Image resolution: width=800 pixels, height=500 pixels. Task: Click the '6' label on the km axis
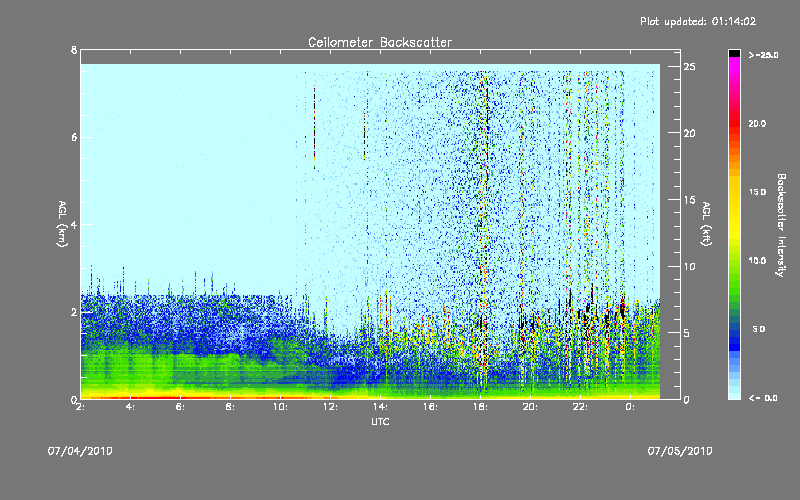tap(74, 137)
